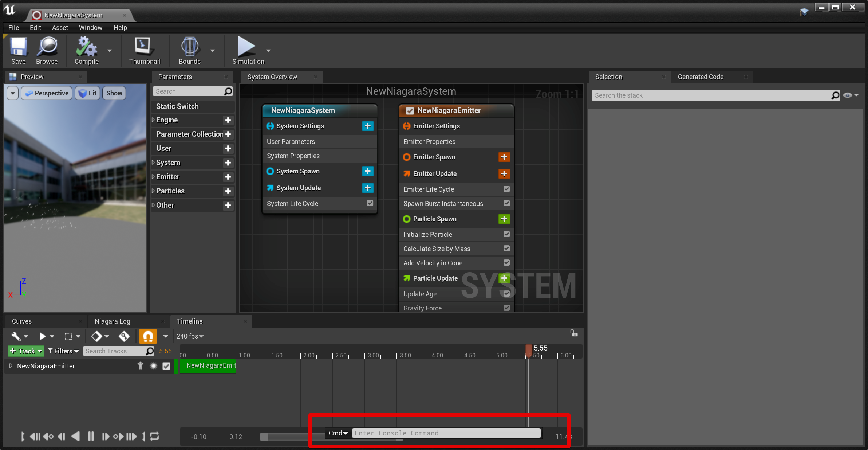Click the loop playback icon
The image size is (868, 450).
154,436
